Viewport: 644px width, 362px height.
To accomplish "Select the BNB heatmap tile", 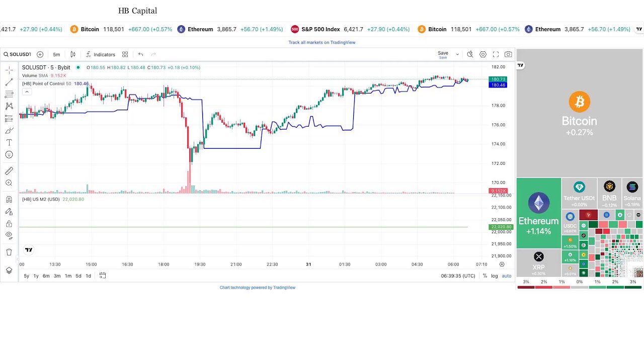I will pyautogui.click(x=609, y=193).
